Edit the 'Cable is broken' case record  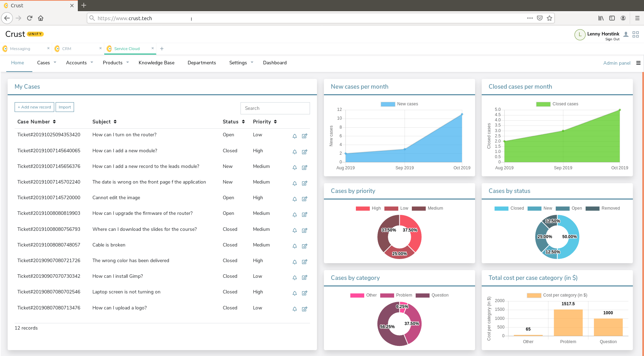[x=304, y=246]
